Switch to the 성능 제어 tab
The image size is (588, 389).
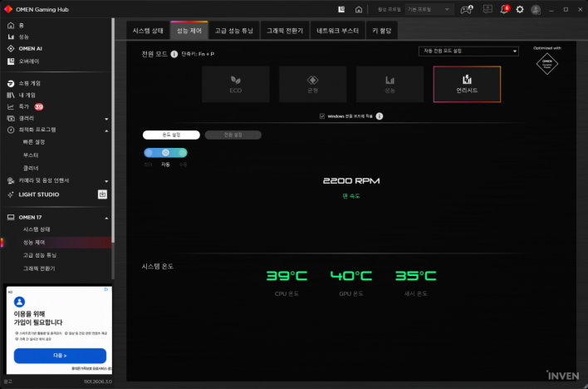189,31
